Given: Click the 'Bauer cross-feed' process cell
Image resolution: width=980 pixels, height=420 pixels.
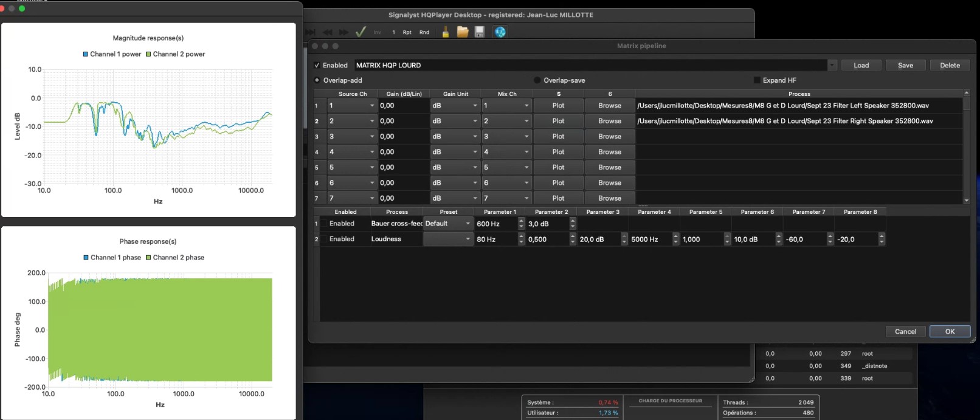Looking at the screenshot, I should [396, 224].
